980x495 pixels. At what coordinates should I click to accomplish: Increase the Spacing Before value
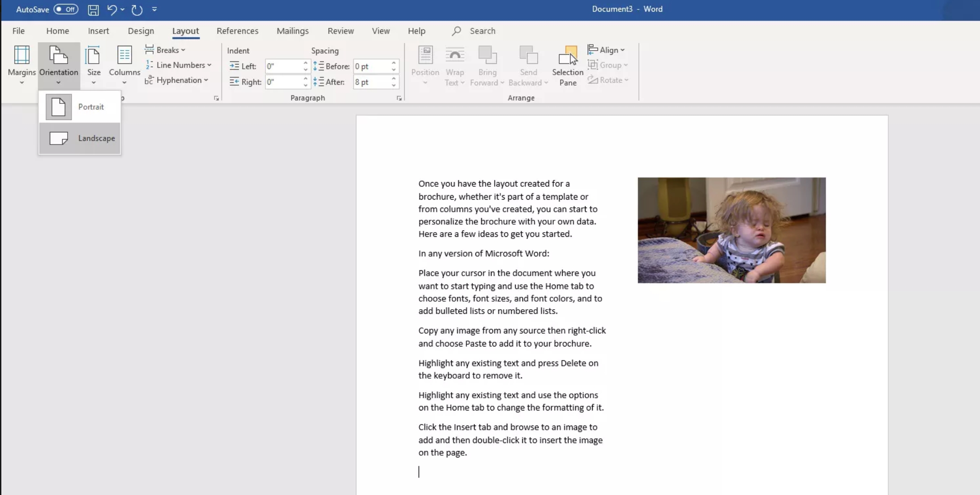click(394, 63)
